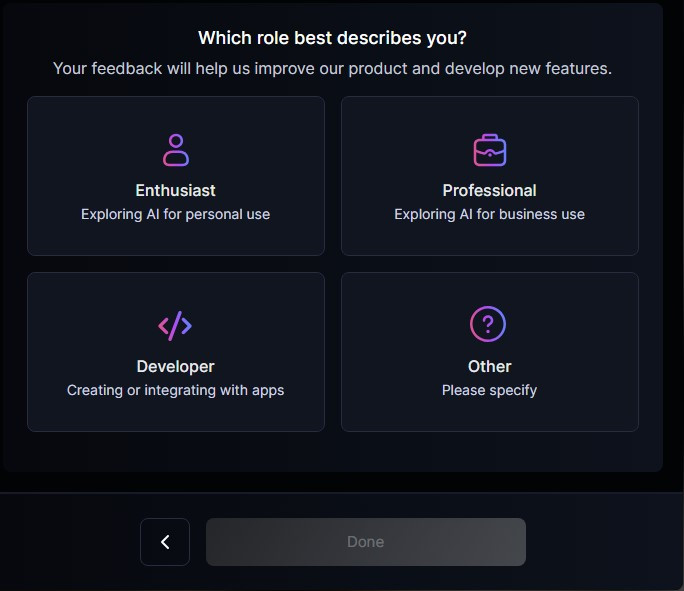The width and height of the screenshot is (684, 591).
Task: Submit with the Done button
Action: (366, 542)
